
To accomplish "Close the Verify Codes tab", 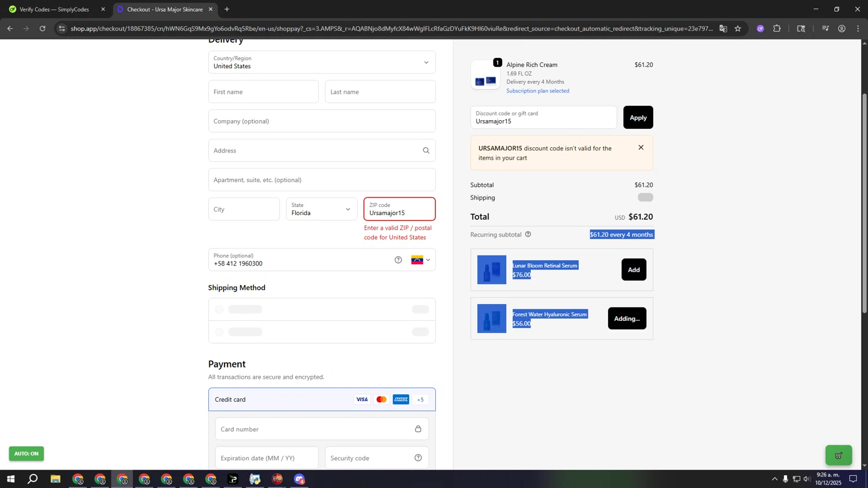I will click(x=103, y=9).
